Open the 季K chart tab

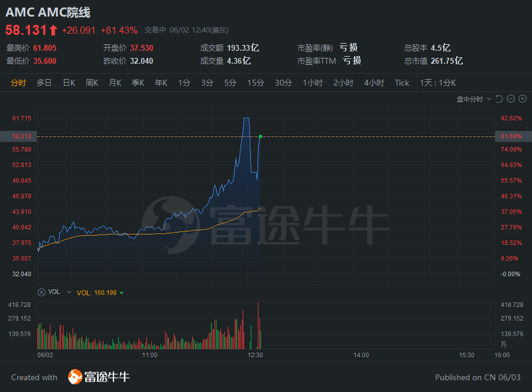point(138,83)
